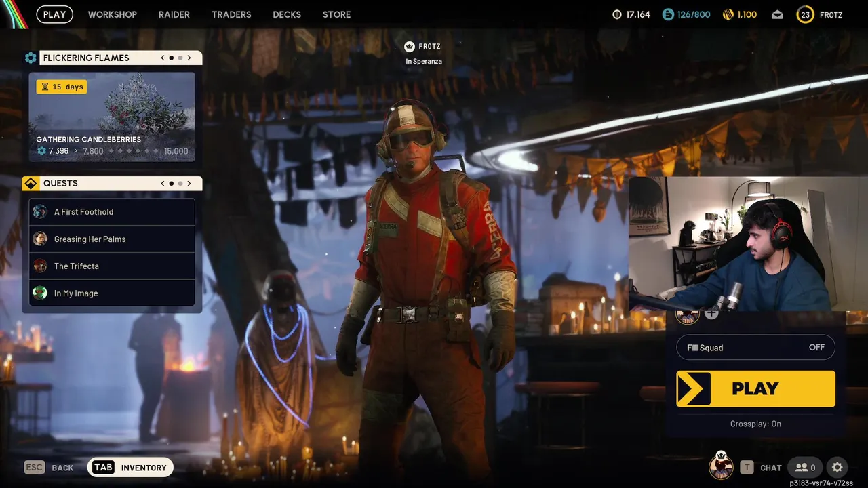Screen dimensions: 868x488
Task: Click the Flickering Flames event gear icon
Action: (x=31, y=58)
